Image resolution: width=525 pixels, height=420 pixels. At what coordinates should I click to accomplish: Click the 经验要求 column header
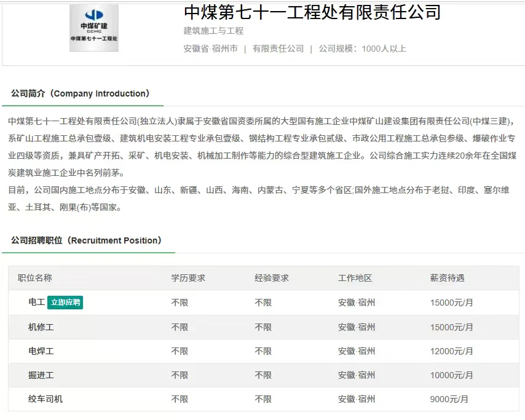click(272, 278)
